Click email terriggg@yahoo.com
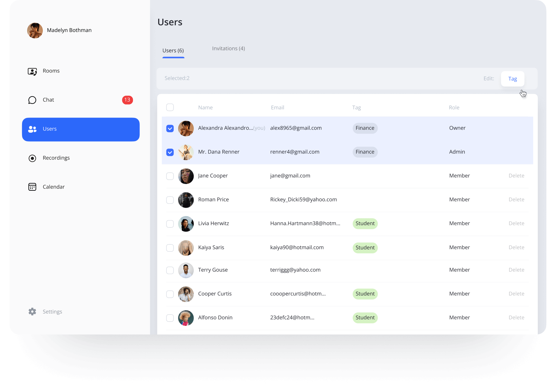The height and width of the screenshot is (392, 556). pyautogui.click(x=295, y=270)
